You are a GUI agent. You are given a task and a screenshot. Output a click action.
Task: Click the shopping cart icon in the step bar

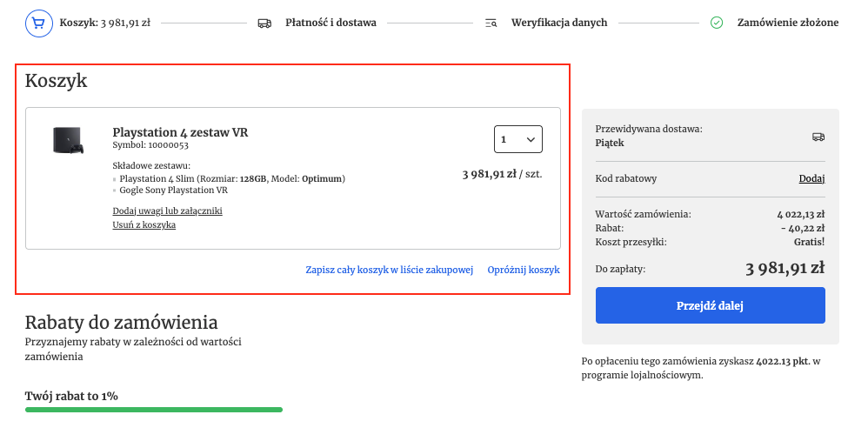pyautogui.click(x=39, y=23)
